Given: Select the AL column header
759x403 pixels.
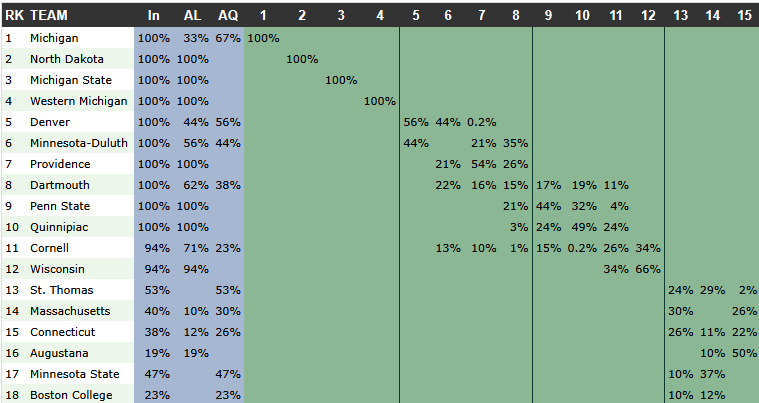Looking at the screenshot, I should tap(192, 16).
